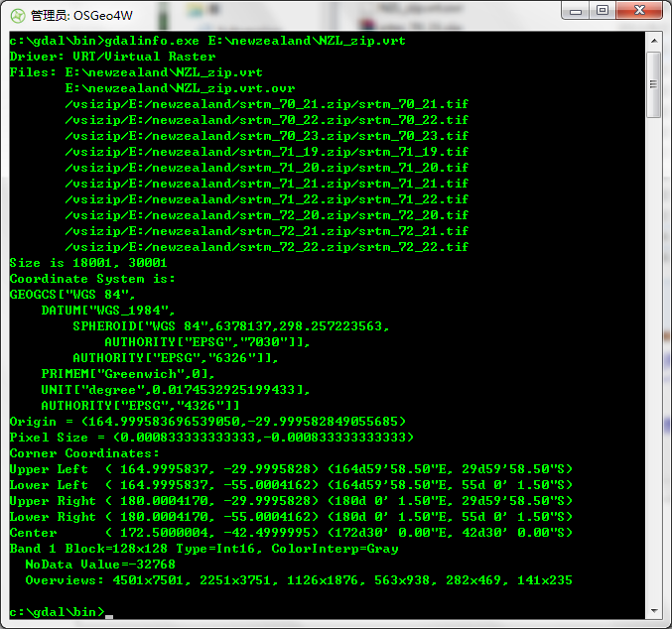Click the Upper Right corner coordinates line

291,501
